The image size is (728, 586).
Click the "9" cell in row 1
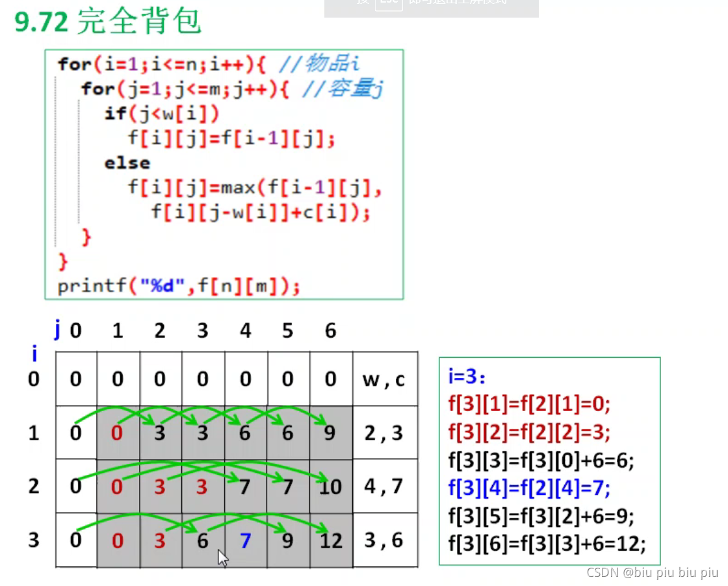(331, 433)
